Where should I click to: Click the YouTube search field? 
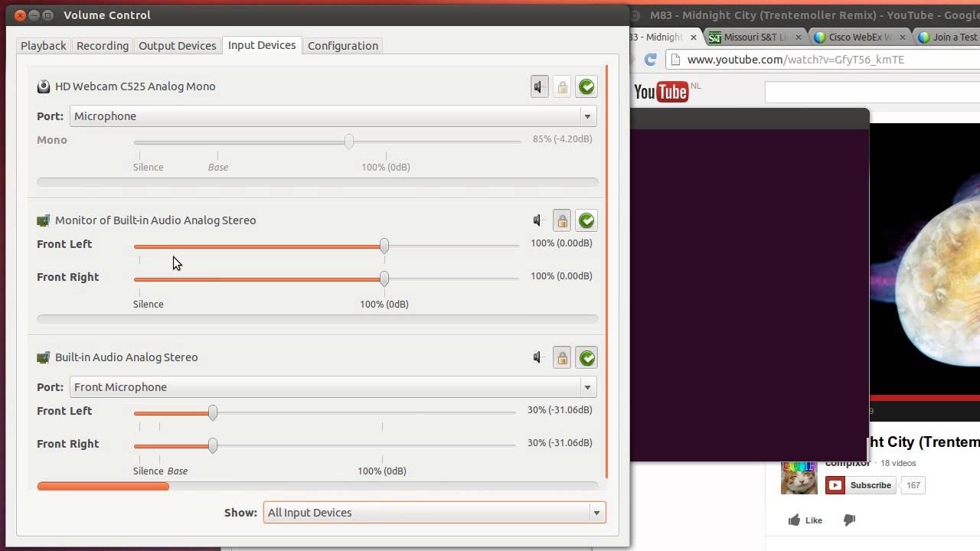point(873,93)
